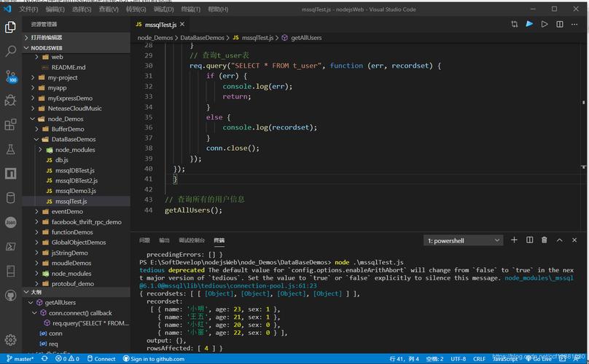589x364 pixels.
Task: Open README.md in the explorer
Action: point(69,68)
